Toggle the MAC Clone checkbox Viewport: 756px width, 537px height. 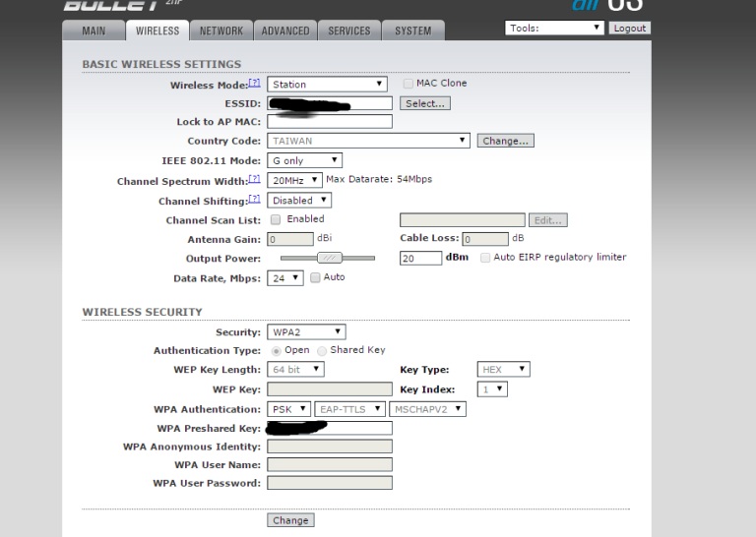(408, 84)
